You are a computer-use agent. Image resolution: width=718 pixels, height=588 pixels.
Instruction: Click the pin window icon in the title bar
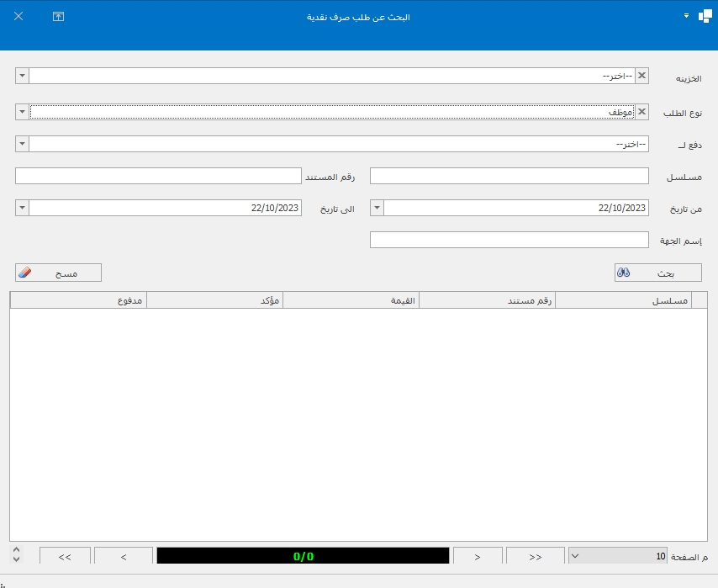[x=58, y=17]
